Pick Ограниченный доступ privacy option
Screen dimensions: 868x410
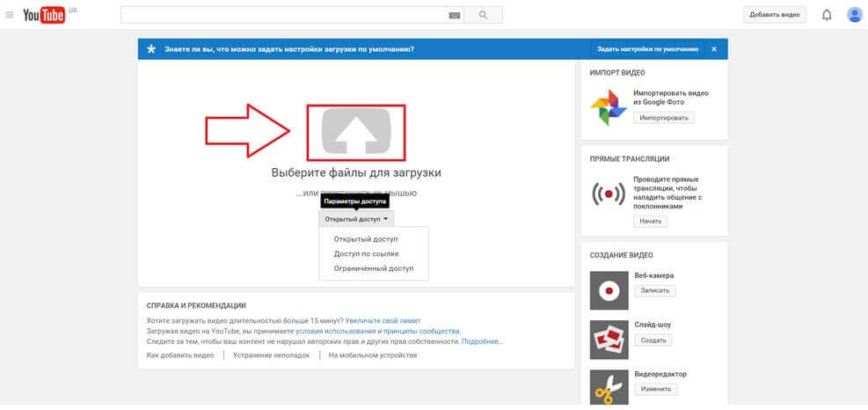373,268
